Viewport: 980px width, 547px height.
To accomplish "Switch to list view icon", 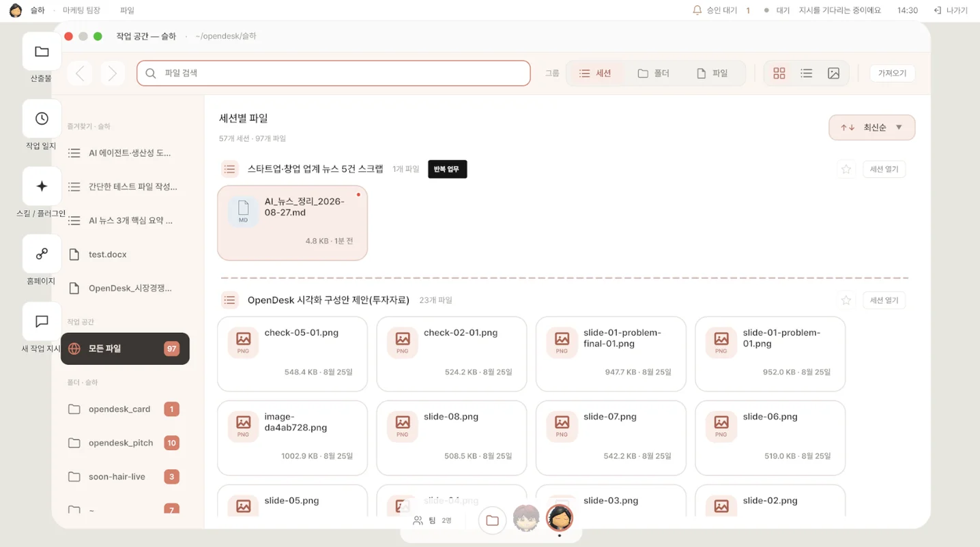I will 807,73.
